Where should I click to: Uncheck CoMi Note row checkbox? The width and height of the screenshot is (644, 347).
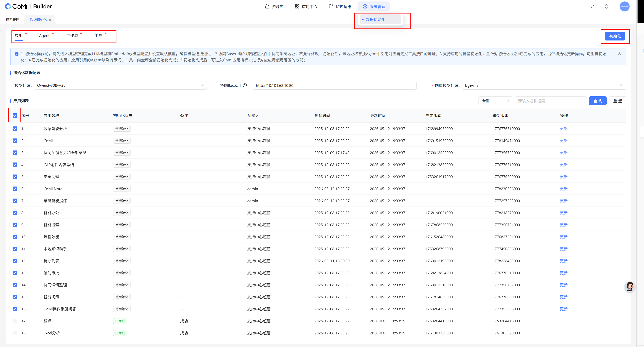[15, 189]
